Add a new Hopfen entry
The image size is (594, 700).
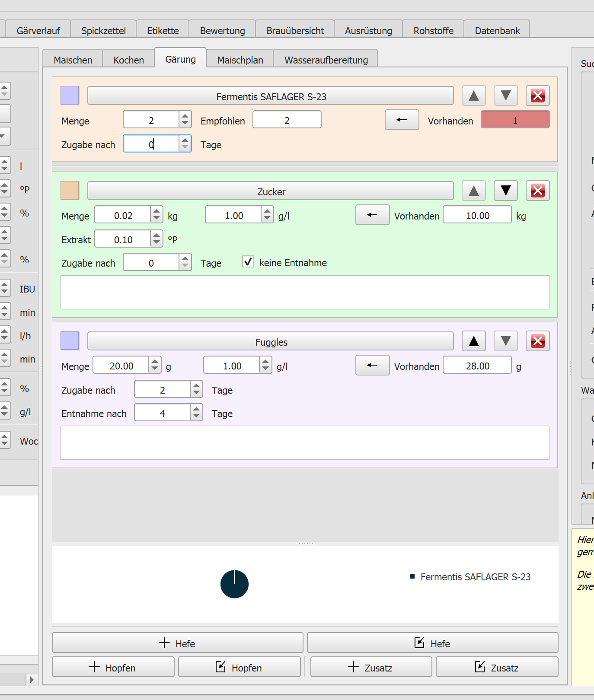point(113,667)
